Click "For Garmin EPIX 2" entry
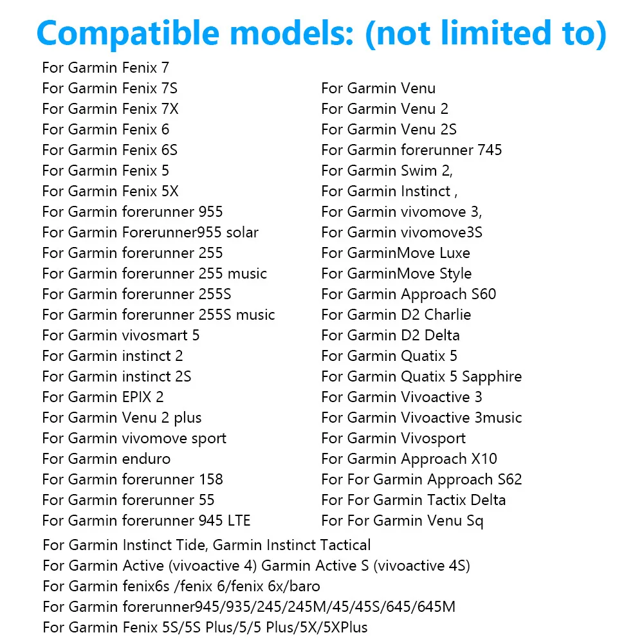 click(103, 397)
